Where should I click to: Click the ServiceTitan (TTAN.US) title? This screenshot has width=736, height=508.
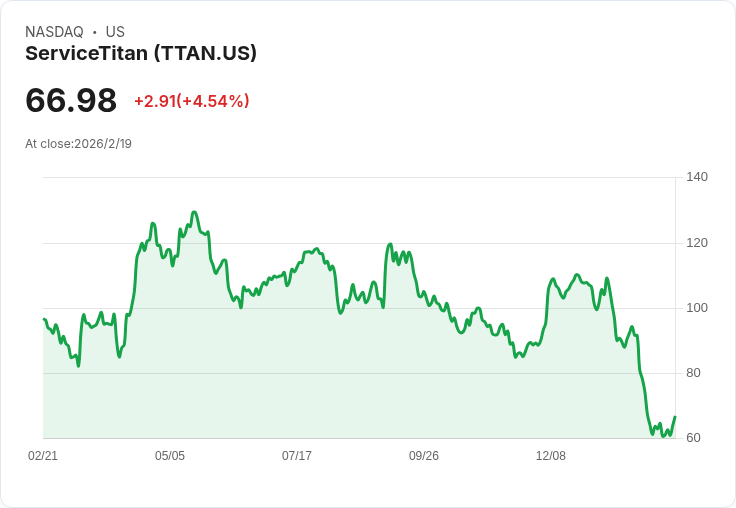pyautogui.click(x=141, y=53)
